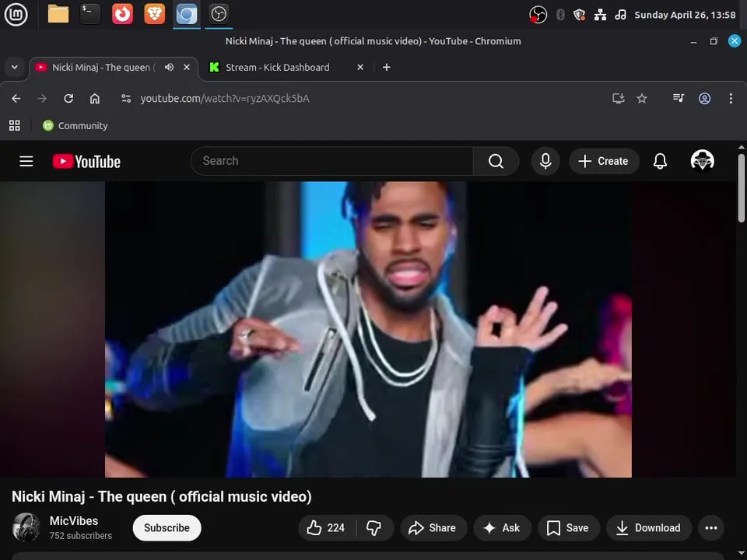View site information for youtube.com
Screen dimensions: 747x560
click(x=126, y=99)
